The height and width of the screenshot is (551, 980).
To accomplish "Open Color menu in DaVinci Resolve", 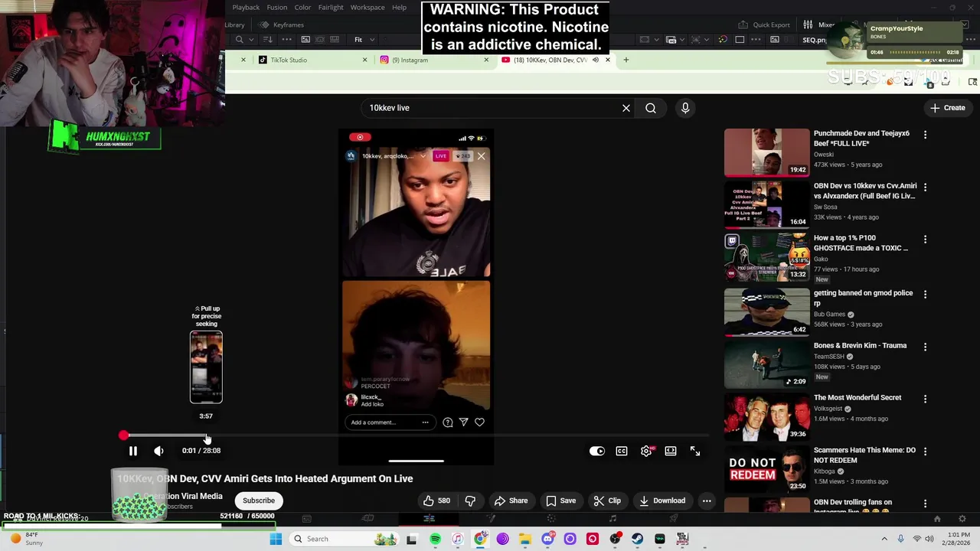I will (x=302, y=8).
